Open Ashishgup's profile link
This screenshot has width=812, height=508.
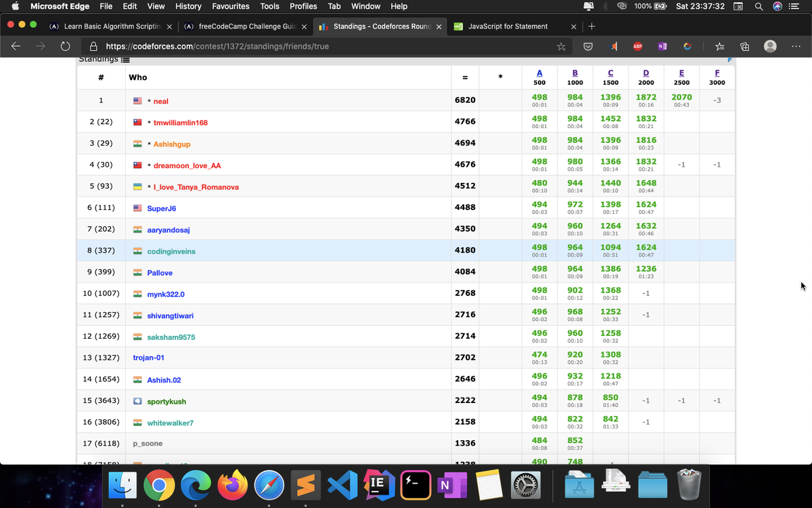[x=172, y=144]
